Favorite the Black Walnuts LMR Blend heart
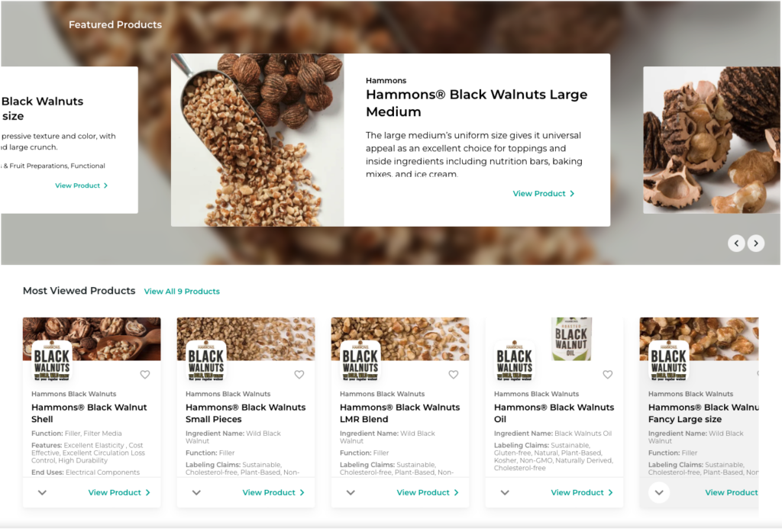Image resolution: width=782 pixels, height=532 pixels. click(x=454, y=375)
